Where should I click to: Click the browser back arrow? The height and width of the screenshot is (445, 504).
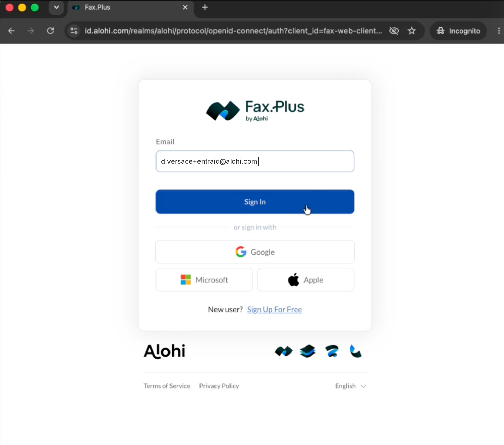click(x=11, y=31)
